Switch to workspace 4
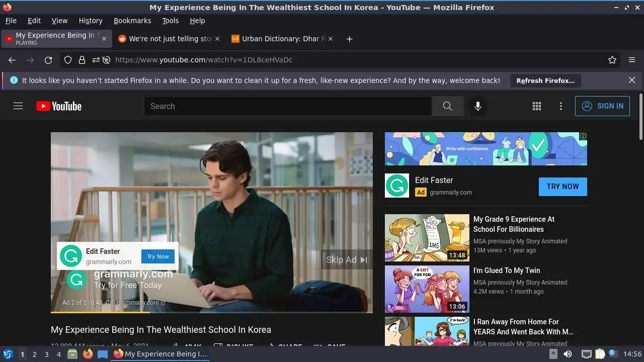The image size is (644, 362). [x=58, y=354]
